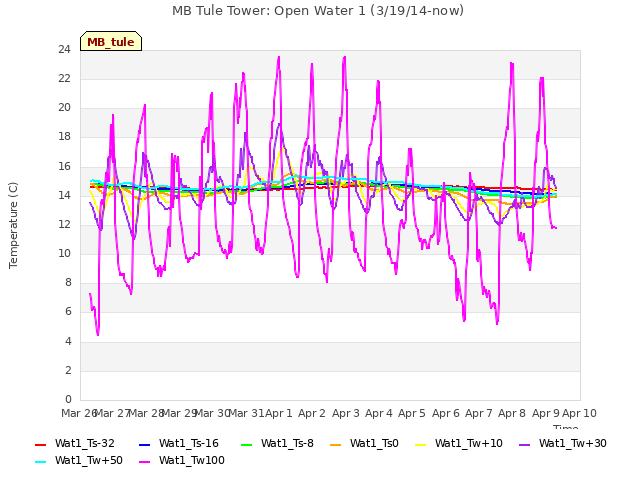Click the Temperature (C) axis label
Screen dimensions: 640x480
[13, 225]
